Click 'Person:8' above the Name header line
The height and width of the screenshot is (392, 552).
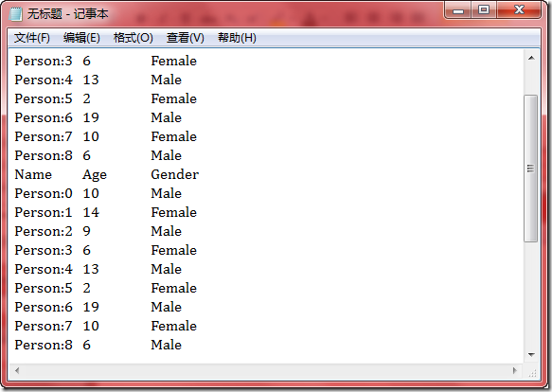pos(44,155)
